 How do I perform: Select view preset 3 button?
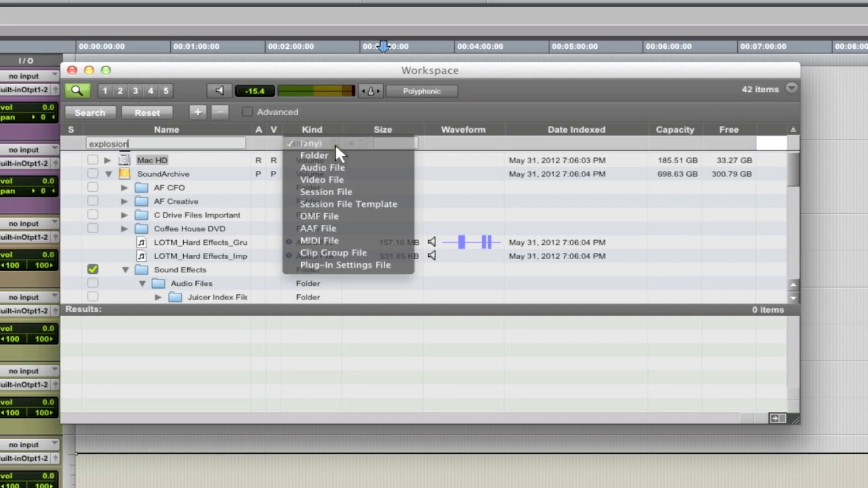point(135,91)
